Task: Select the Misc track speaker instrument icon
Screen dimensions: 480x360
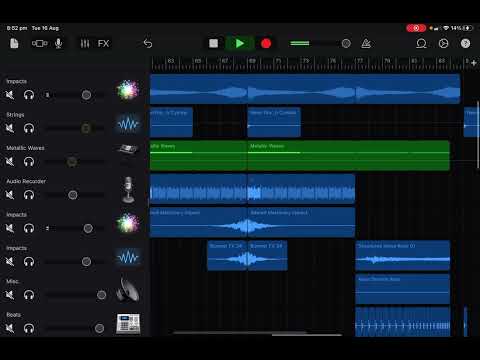Action: (x=128, y=290)
